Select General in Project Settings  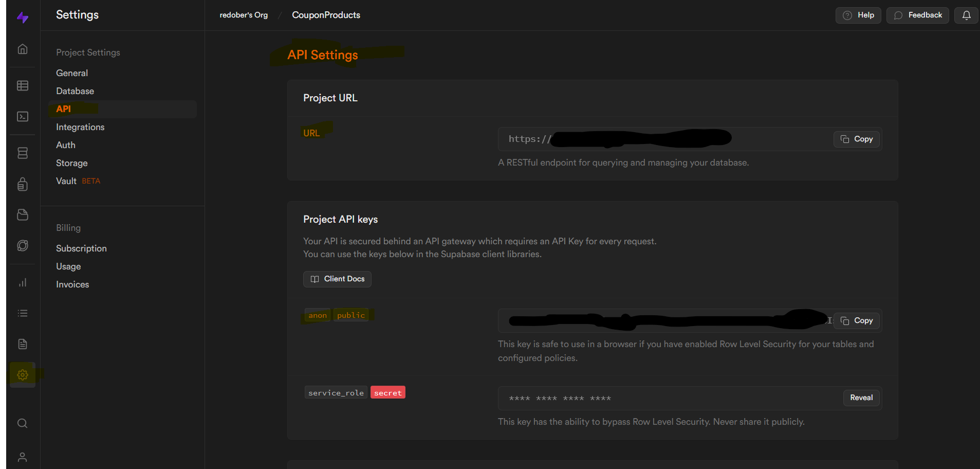click(72, 73)
